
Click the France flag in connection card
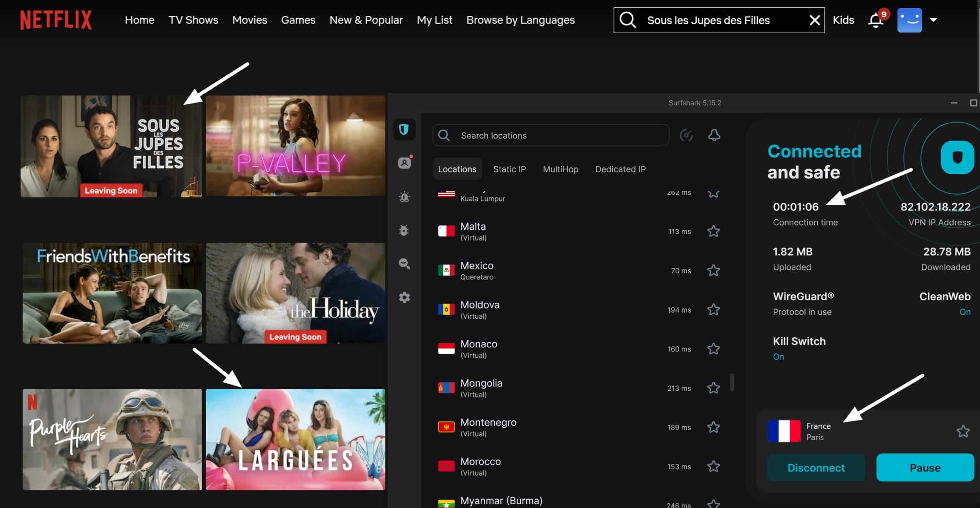tap(784, 431)
